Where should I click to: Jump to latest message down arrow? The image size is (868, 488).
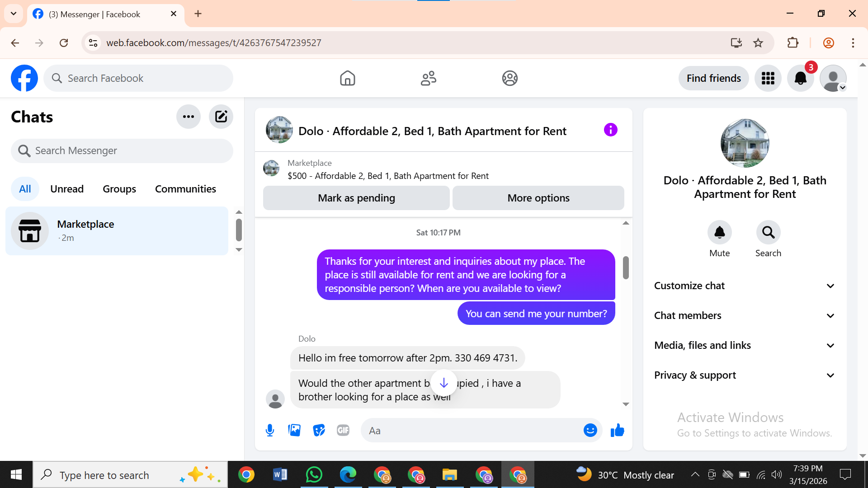click(444, 383)
